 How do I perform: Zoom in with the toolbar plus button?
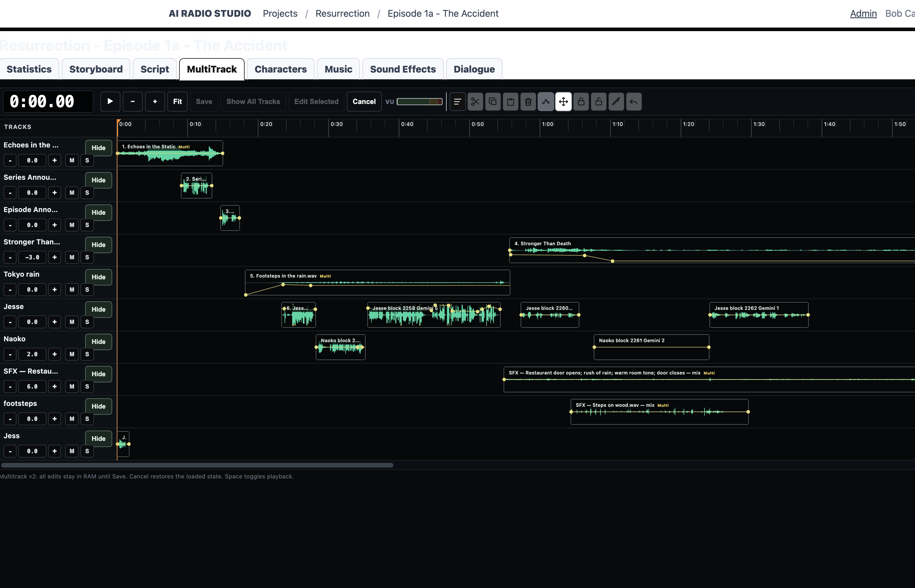pyautogui.click(x=155, y=102)
